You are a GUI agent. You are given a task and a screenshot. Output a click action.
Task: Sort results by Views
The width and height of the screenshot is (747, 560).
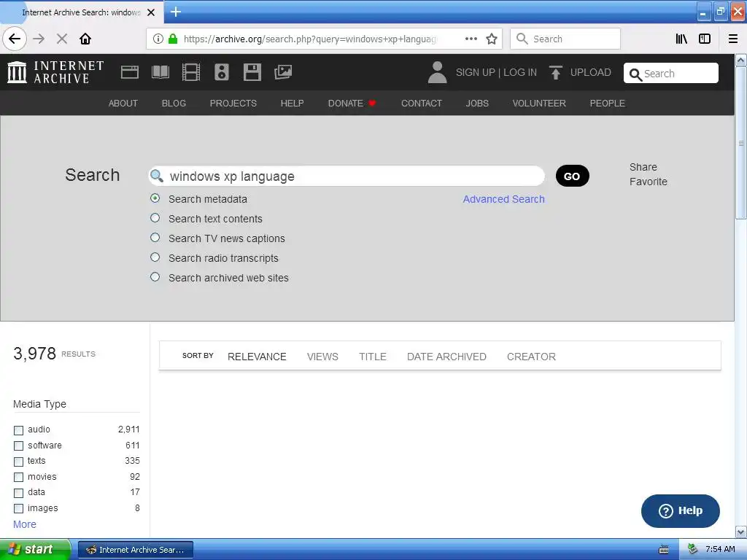[x=322, y=357]
